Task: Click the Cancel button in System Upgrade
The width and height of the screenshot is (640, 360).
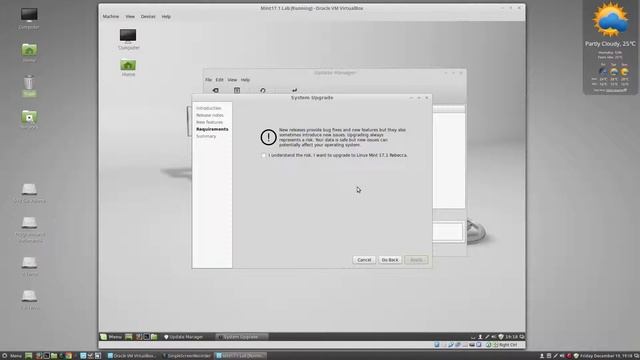Action: point(364,260)
